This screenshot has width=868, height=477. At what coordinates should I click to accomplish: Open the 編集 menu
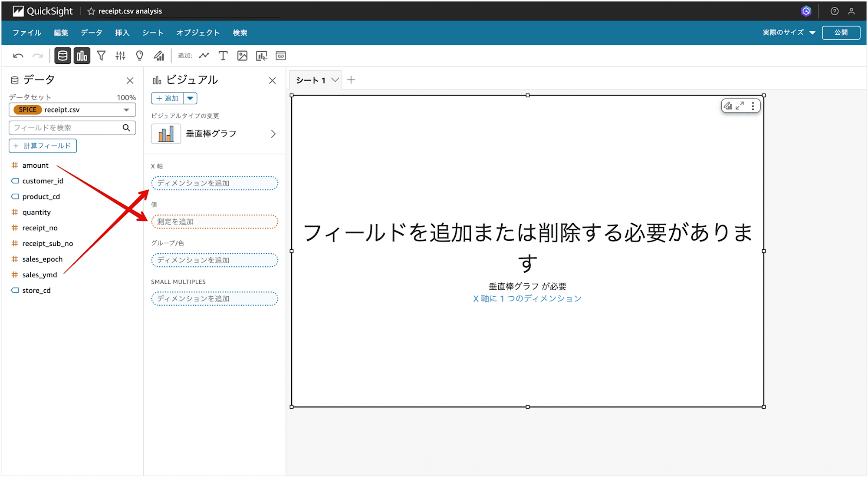pyautogui.click(x=61, y=33)
